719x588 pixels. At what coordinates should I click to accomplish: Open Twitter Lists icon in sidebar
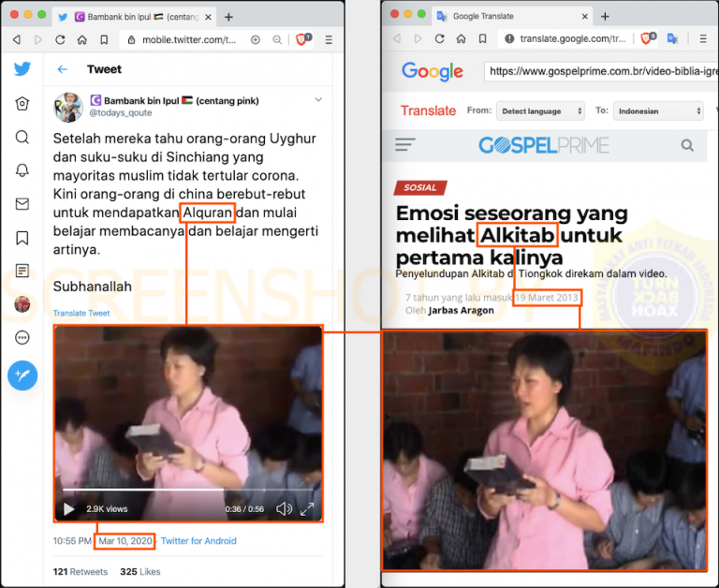pos(22,271)
